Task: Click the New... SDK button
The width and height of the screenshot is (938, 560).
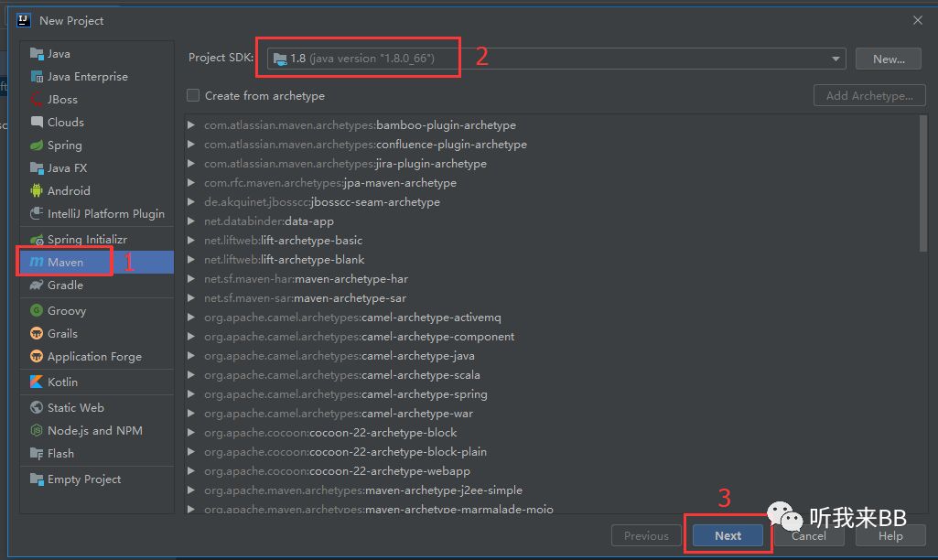Action: [x=889, y=59]
